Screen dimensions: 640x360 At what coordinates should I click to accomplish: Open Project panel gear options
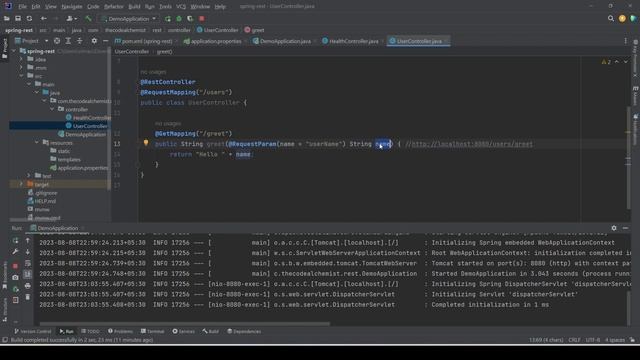pos(94,41)
